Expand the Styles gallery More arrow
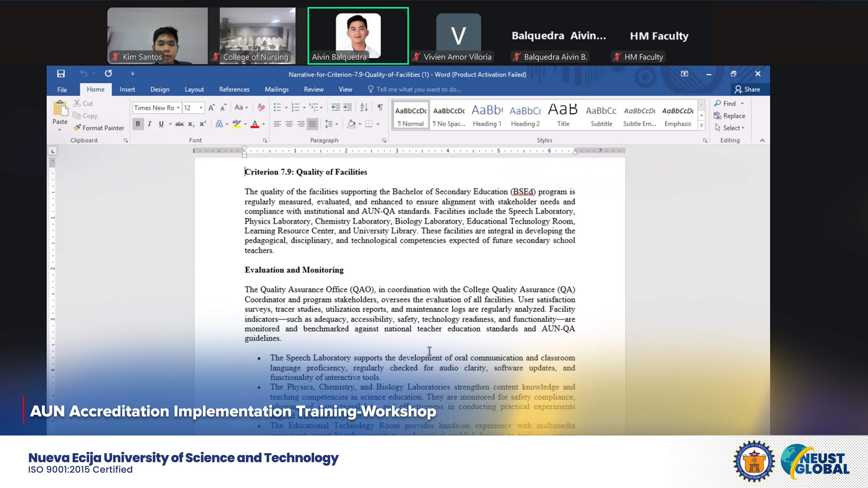 pyautogui.click(x=701, y=126)
